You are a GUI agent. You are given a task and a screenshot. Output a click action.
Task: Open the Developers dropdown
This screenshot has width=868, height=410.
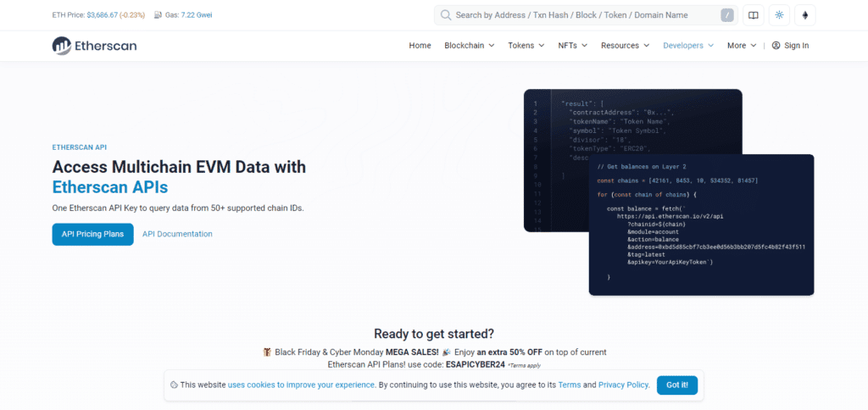coord(688,46)
